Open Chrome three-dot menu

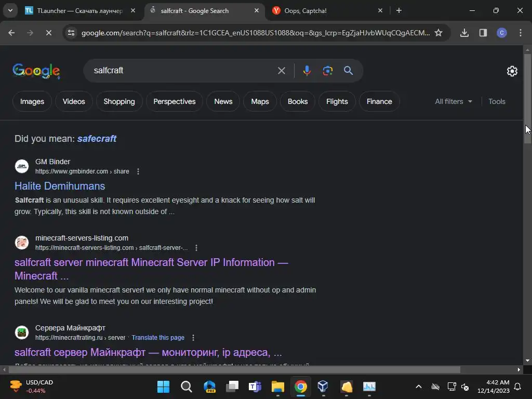521,33
